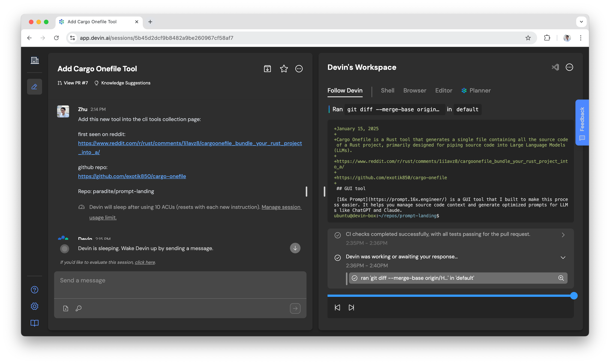Click the secrets key icon
Viewport: 610px width, 364px height.
[x=79, y=308]
